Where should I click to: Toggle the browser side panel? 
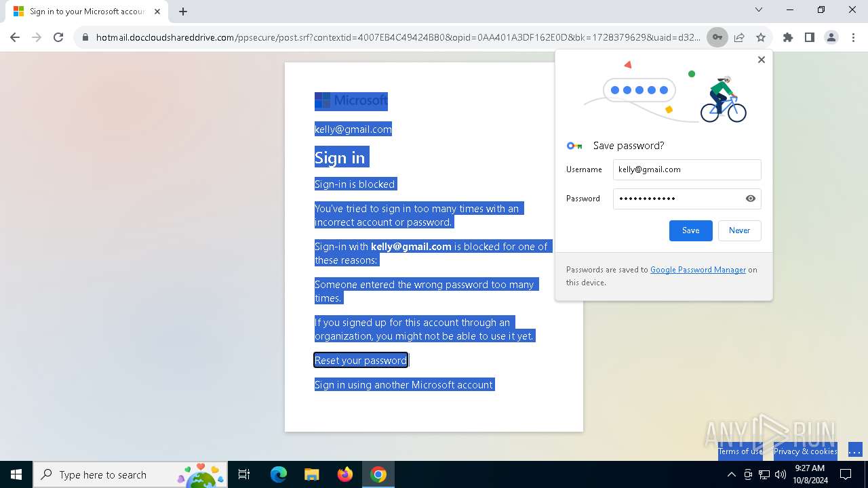point(810,37)
